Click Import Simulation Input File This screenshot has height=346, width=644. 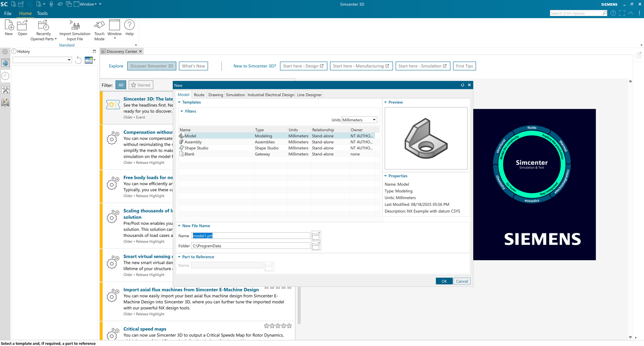click(75, 31)
